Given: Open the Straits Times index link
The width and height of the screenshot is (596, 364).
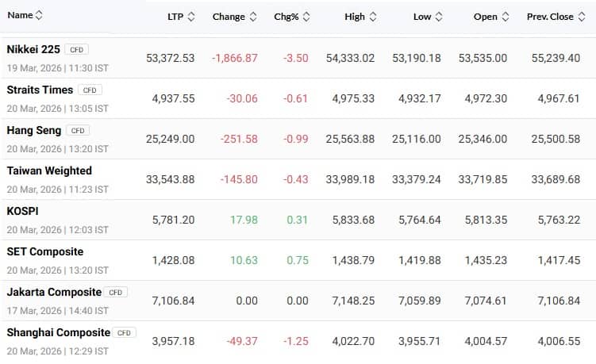Looking at the screenshot, I should [40, 90].
